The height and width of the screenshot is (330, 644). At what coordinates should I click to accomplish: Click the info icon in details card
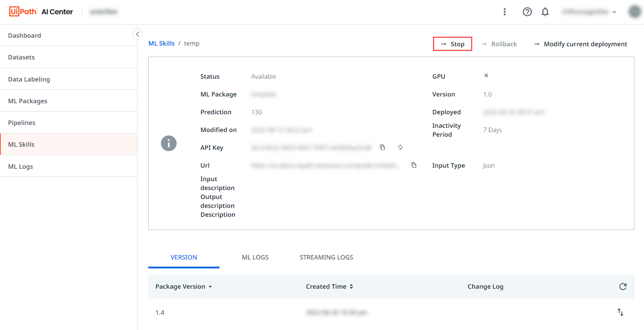coord(169,143)
